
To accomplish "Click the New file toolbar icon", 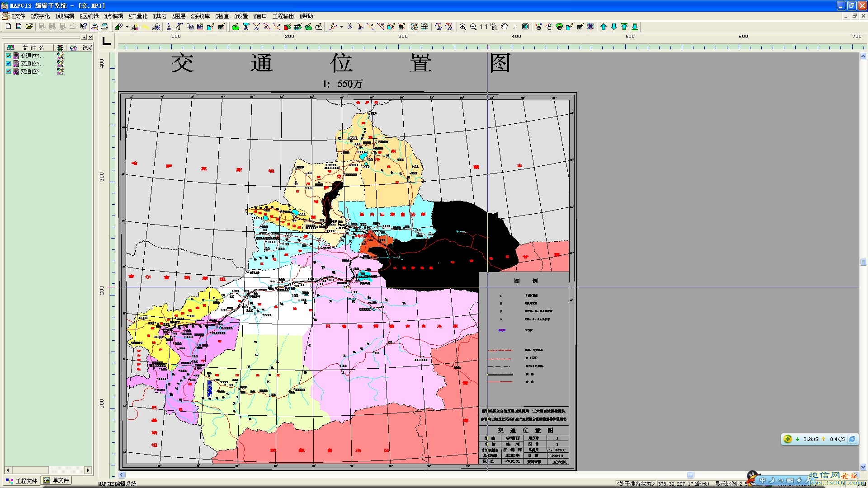I will (x=8, y=27).
